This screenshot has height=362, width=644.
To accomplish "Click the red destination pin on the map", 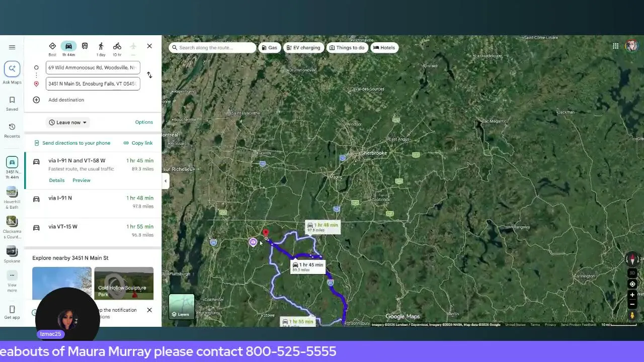I will (266, 234).
